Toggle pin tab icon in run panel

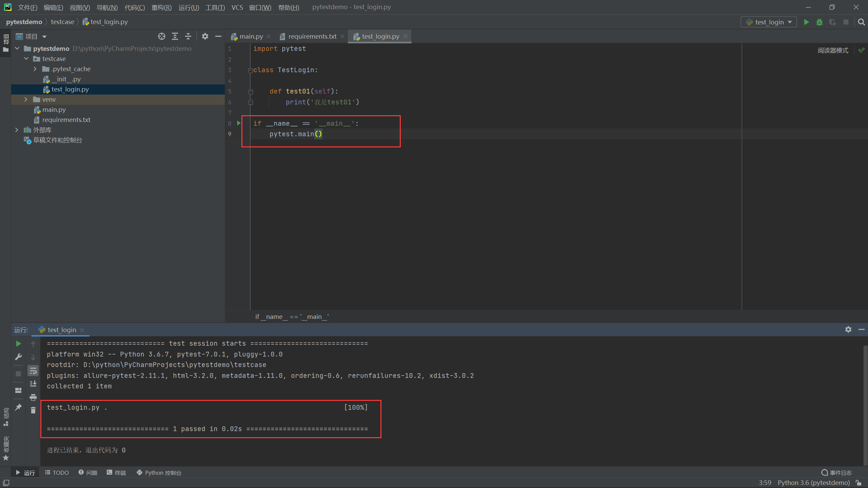tap(18, 407)
